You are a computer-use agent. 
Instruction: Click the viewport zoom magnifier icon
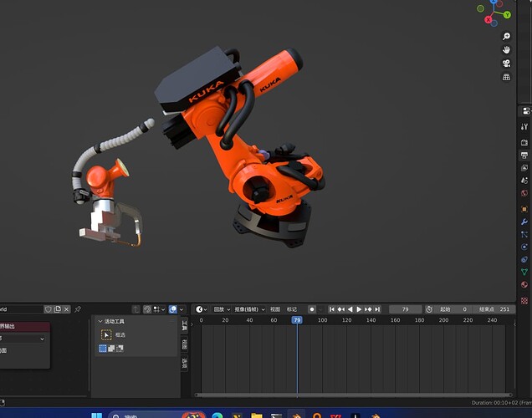pyautogui.click(x=506, y=36)
